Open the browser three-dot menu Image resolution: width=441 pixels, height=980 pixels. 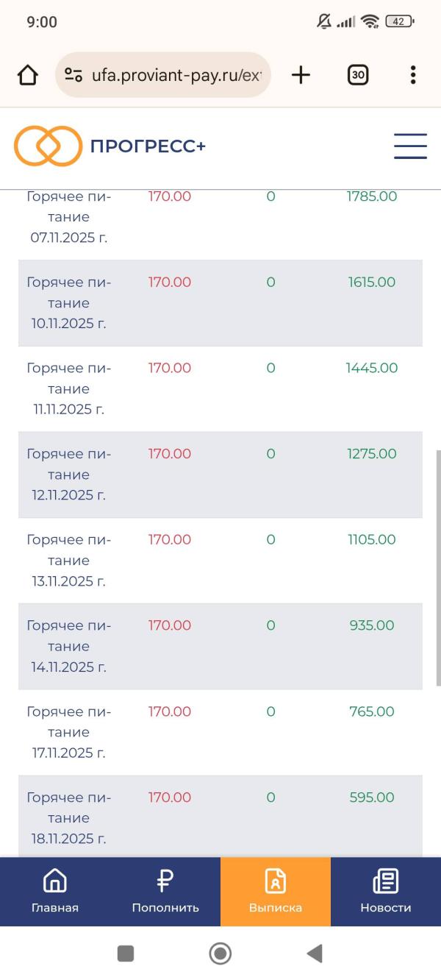pos(413,75)
